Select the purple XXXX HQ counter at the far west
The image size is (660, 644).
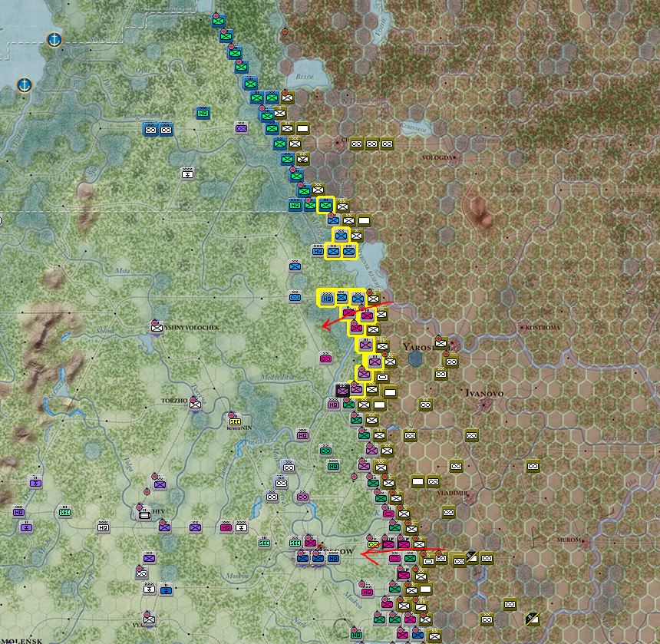pos(18,512)
